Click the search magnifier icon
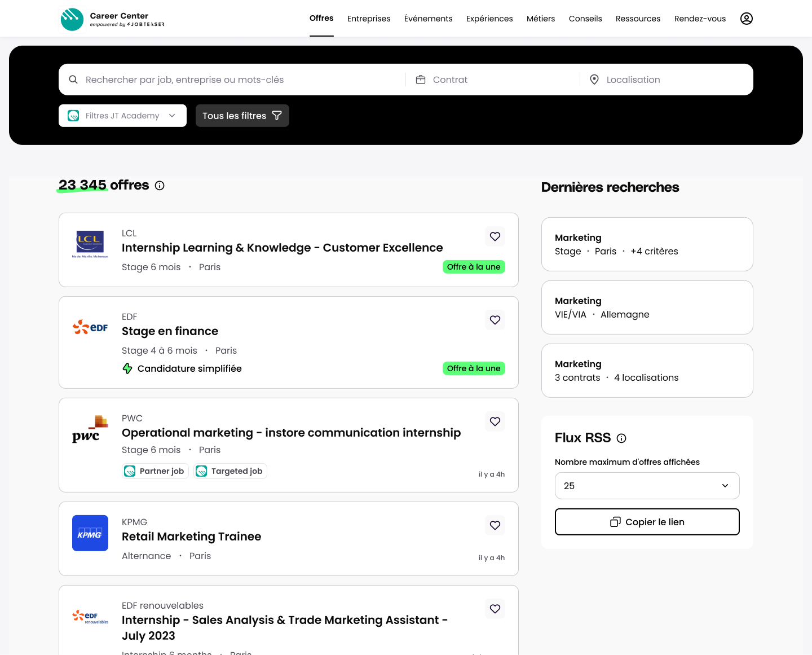This screenshot has width=812, height=655. coord(73,80)
